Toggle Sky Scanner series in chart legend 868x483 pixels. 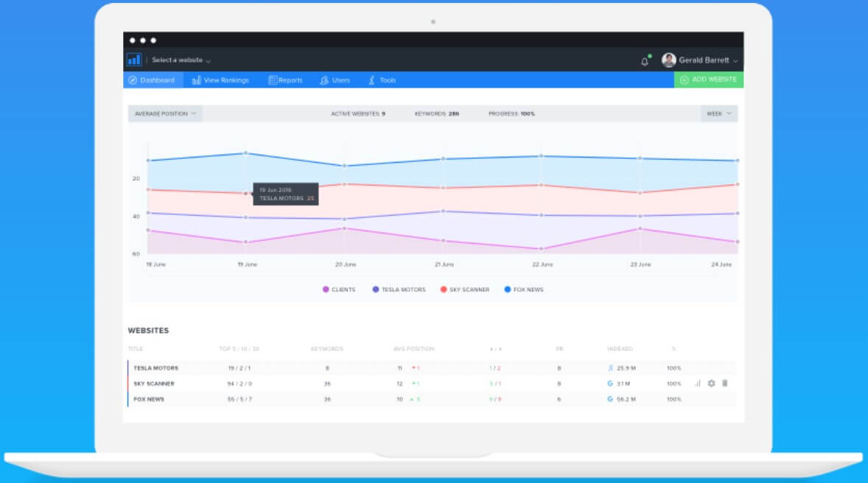(465, 289)
